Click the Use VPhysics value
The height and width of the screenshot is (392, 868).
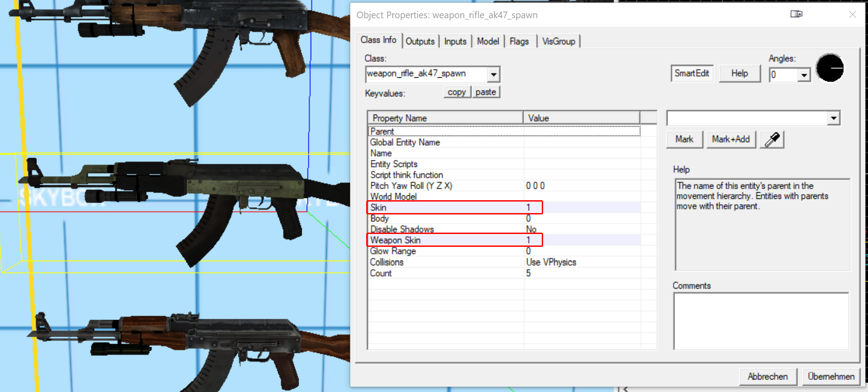(551, 262)
